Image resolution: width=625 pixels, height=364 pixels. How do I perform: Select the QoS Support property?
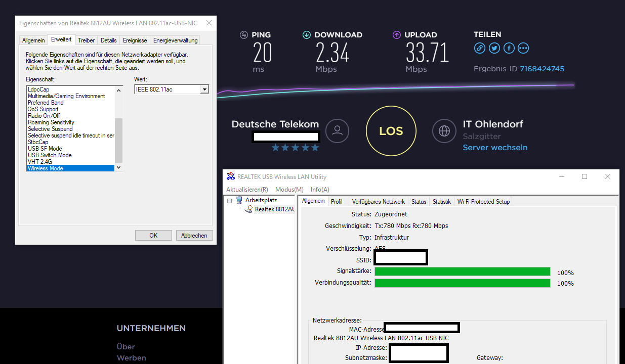point(70,109)
